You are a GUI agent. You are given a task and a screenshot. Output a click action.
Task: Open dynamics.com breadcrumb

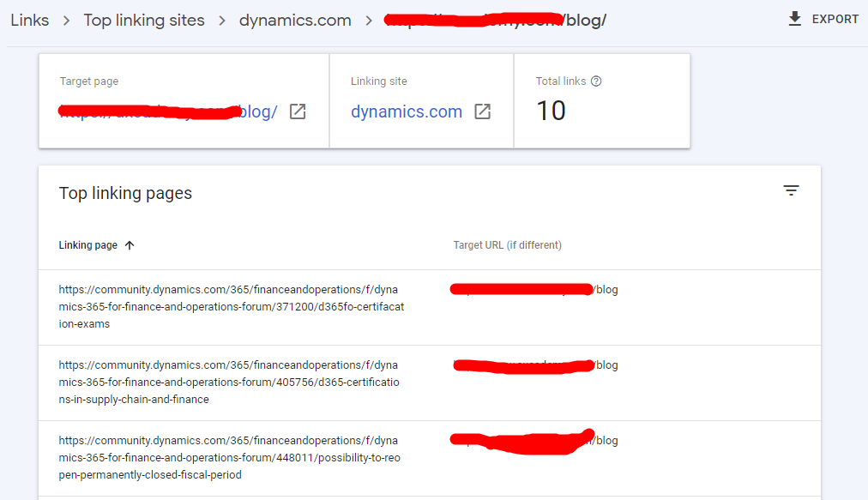(295, 21)
